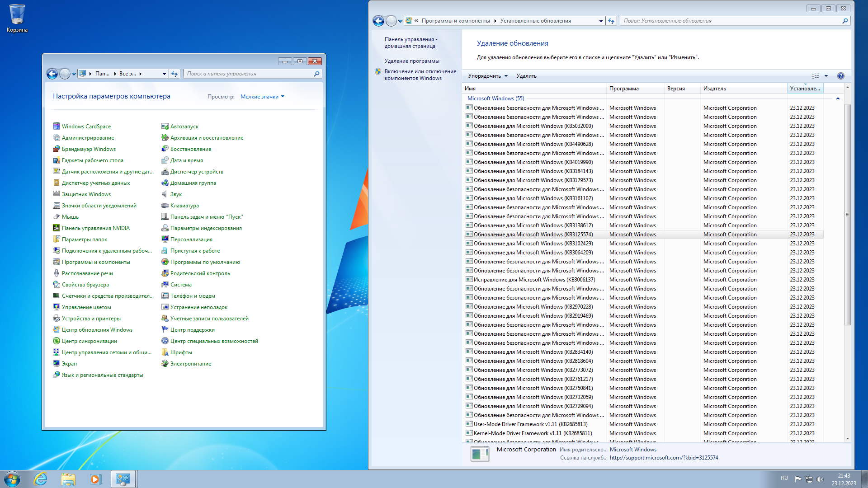
Task: Click the Удалить toolbar command
Action: pyautogui.click(x=526, y=76)
